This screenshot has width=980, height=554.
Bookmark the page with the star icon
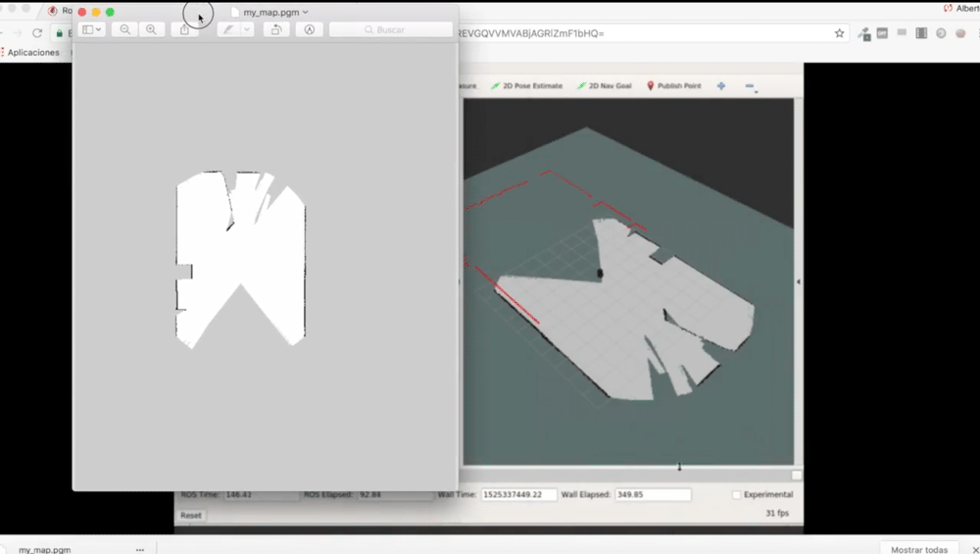coord(839,33)
